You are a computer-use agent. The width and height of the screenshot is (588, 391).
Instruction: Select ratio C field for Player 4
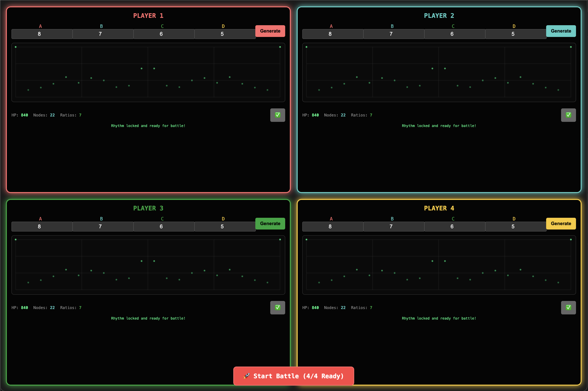[x=454, y=226]
